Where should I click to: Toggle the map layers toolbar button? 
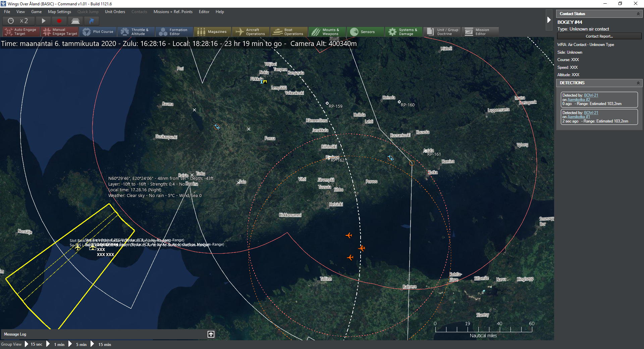pos(75,21)
